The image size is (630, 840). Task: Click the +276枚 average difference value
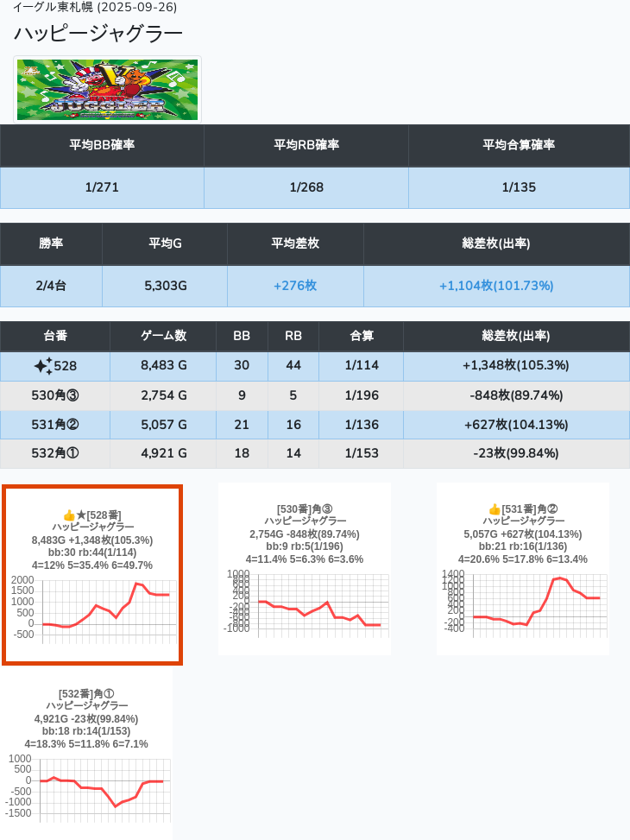pos(295,286)
